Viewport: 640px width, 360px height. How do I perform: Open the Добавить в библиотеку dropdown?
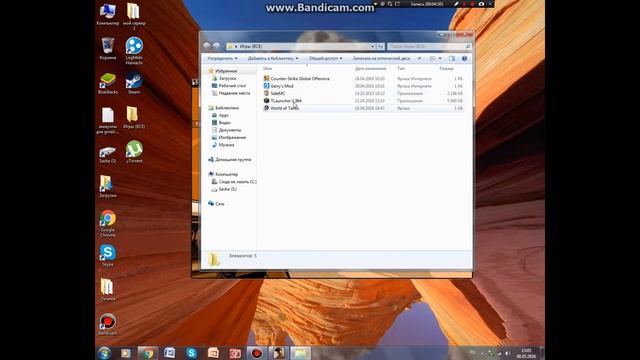(x=273, y=58)
